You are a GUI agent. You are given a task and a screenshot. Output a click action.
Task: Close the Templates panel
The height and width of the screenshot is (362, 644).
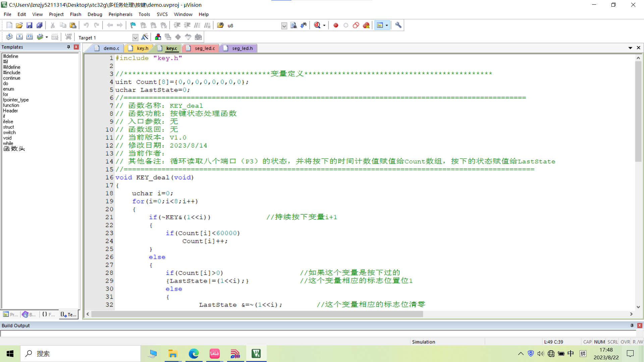tap(76, 47)
